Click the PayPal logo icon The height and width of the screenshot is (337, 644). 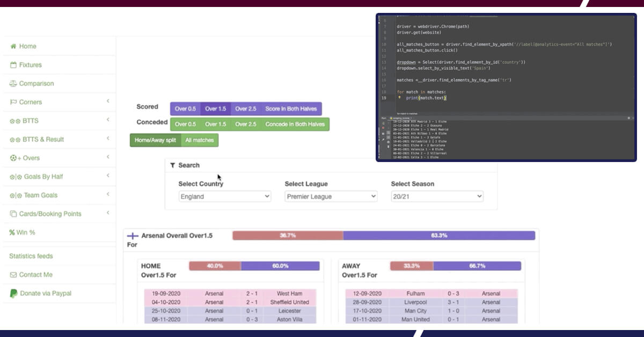tap(13, 293)
